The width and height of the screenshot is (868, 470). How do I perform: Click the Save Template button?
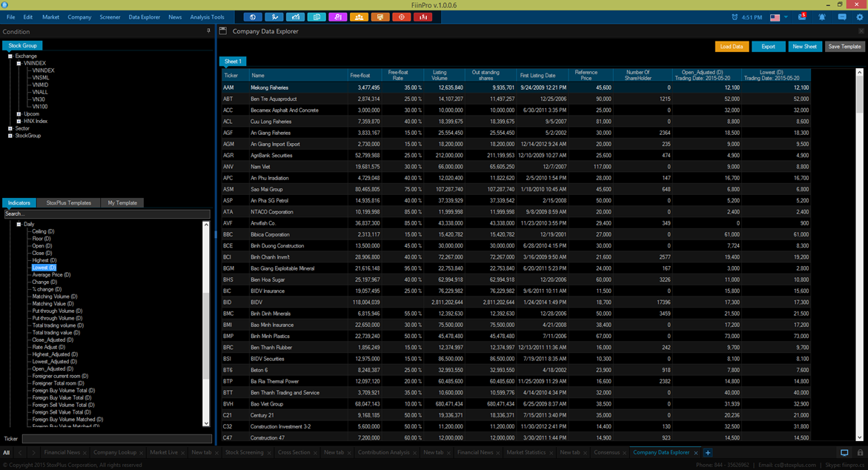click(x=844, y=47)
